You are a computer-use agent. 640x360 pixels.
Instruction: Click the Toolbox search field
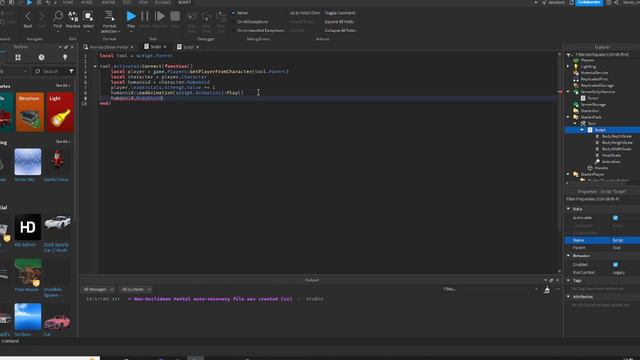[51, 71]
